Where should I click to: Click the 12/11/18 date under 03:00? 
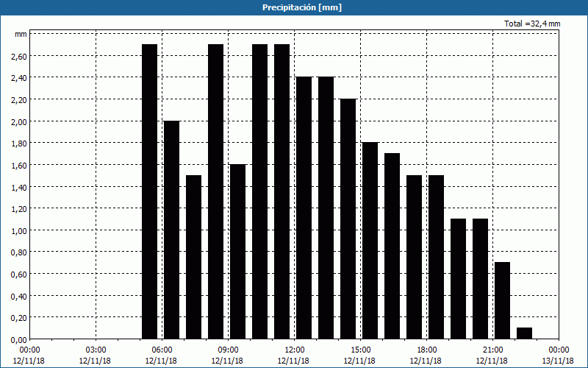pos(95,361)
